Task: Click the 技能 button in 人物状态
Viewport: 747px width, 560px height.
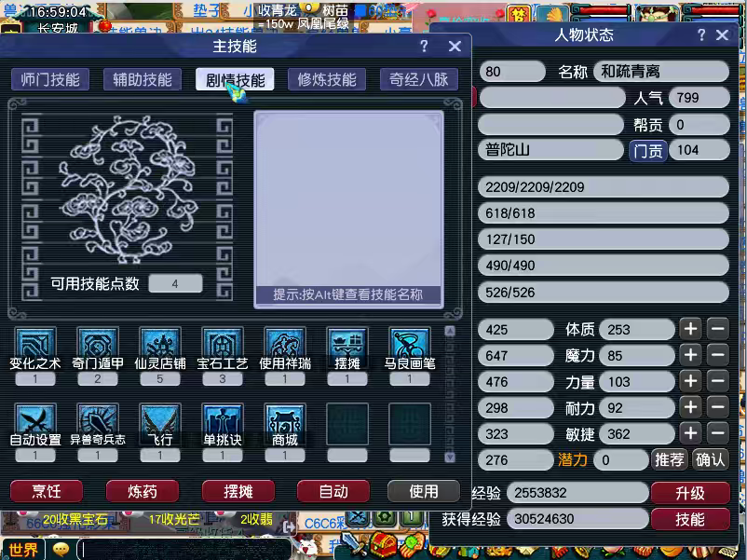Action: 690,520
